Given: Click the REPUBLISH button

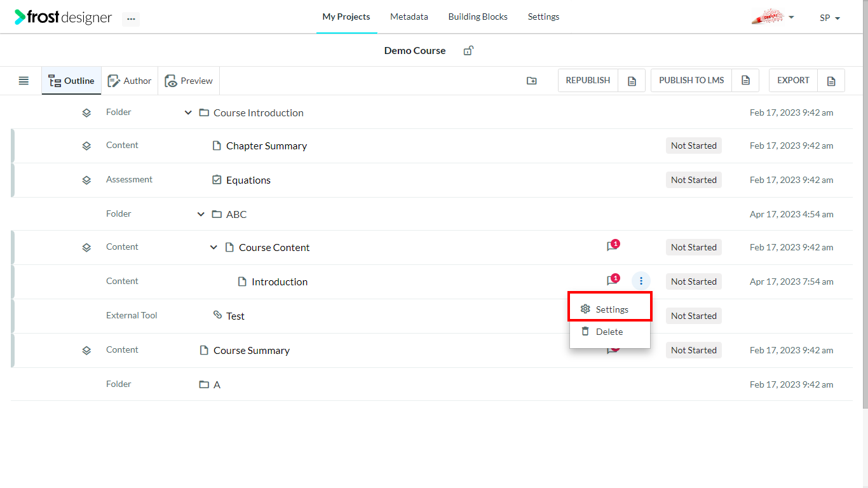Looking at the screenshot, I should (x=588, y=81).
